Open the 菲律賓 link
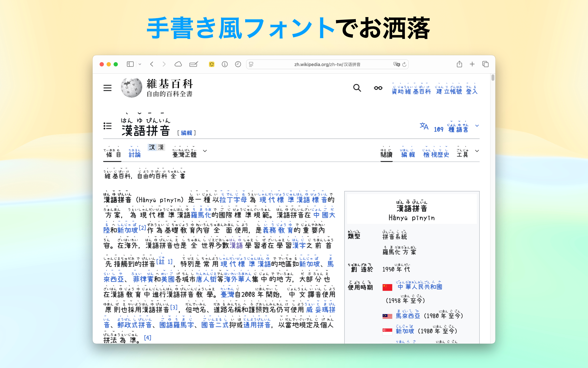 pos(143,279)
